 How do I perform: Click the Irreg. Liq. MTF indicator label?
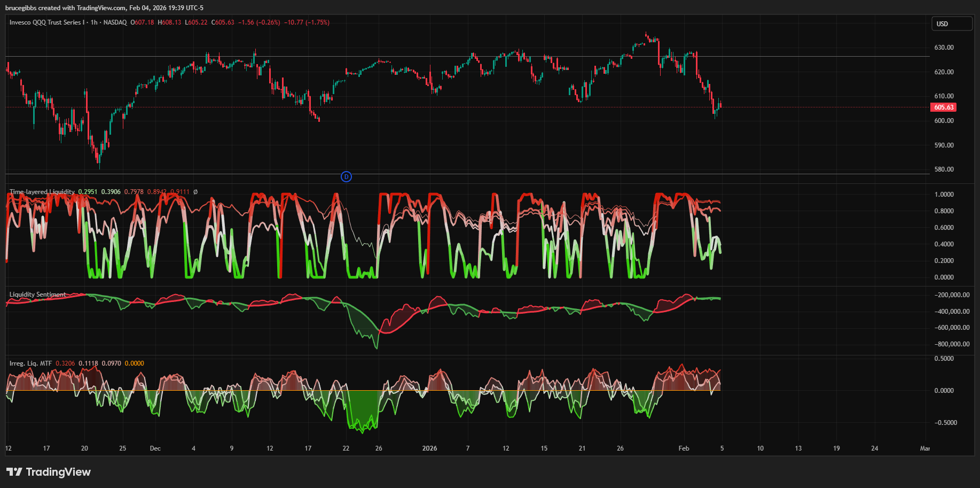[x=30, y=363]
